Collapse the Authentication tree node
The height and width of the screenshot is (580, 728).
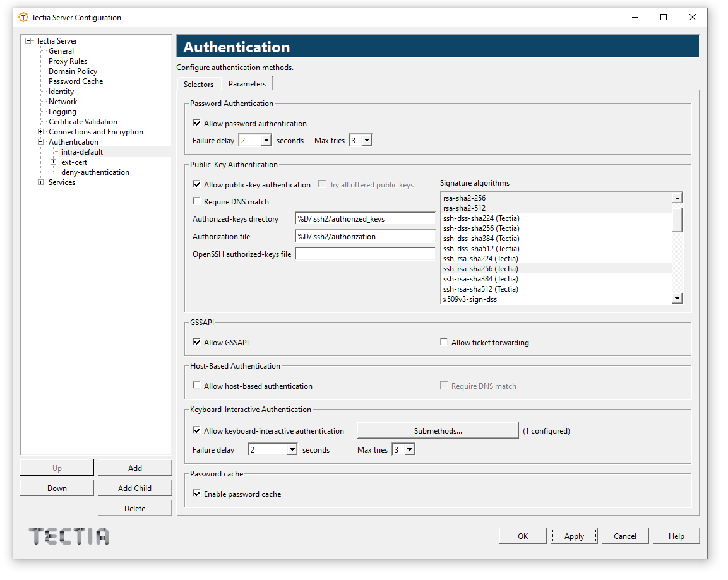tap(41, 142)
